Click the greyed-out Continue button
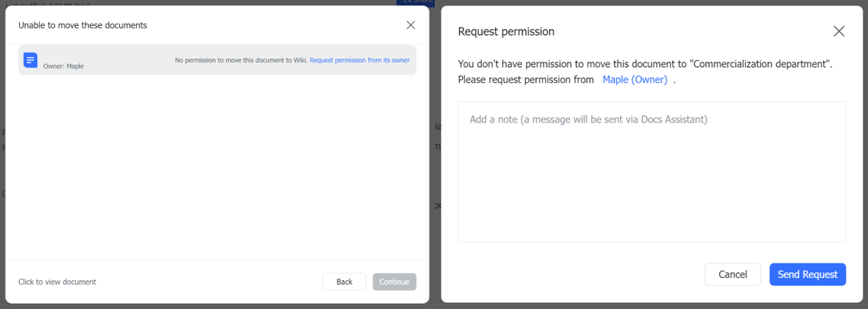Screen dimensions: 868x309 tap(394, 282)
